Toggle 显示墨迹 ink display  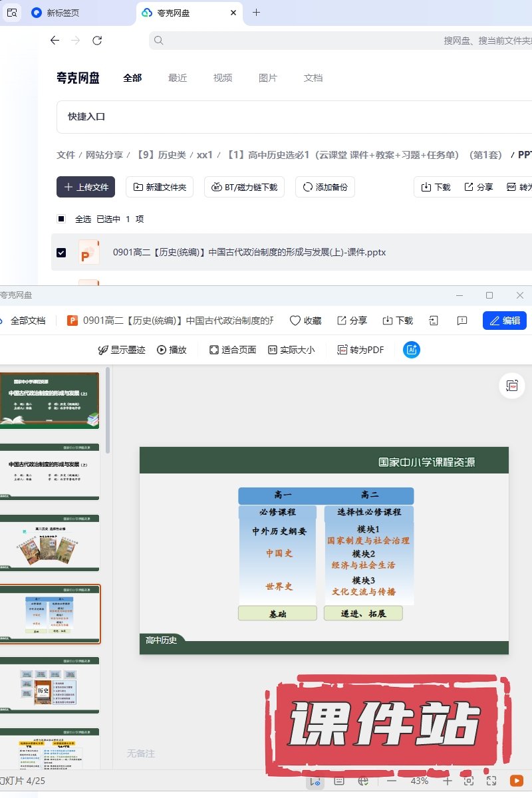[122, 350]
